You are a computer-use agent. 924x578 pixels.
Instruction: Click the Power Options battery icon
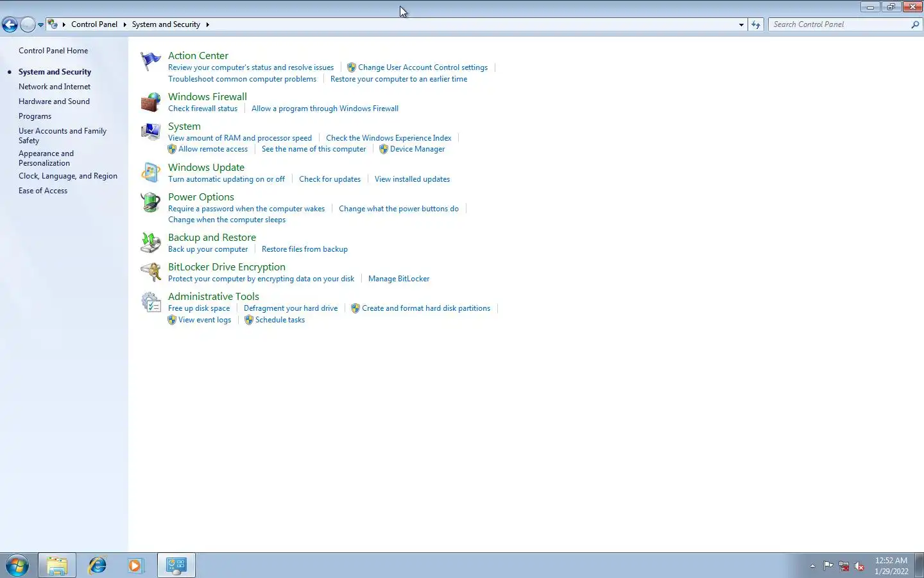[151, 202]
